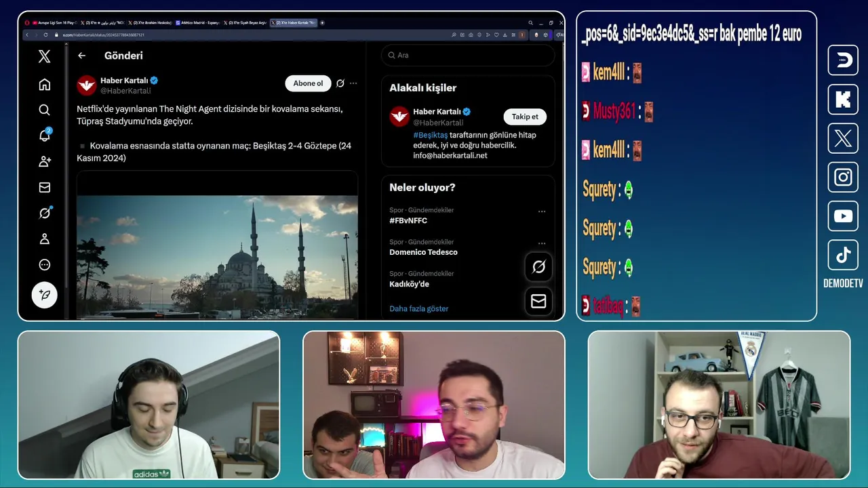Click the Instagram logo in right column

843,177
